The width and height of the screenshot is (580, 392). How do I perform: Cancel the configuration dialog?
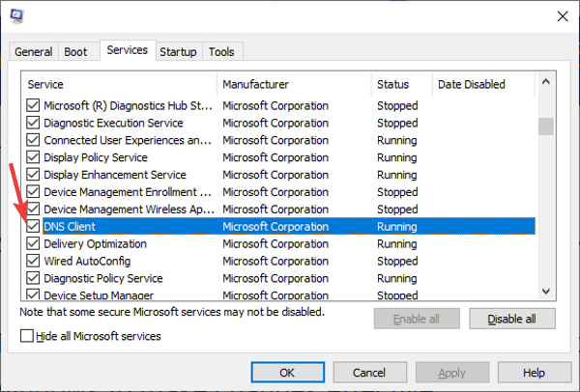(x=368, y=372)
